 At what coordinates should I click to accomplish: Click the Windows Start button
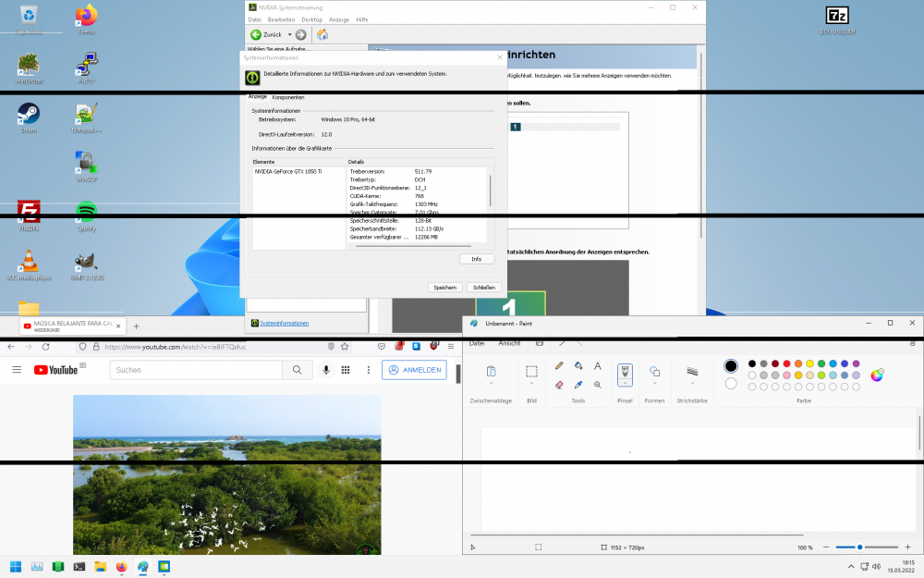point(16,567)
